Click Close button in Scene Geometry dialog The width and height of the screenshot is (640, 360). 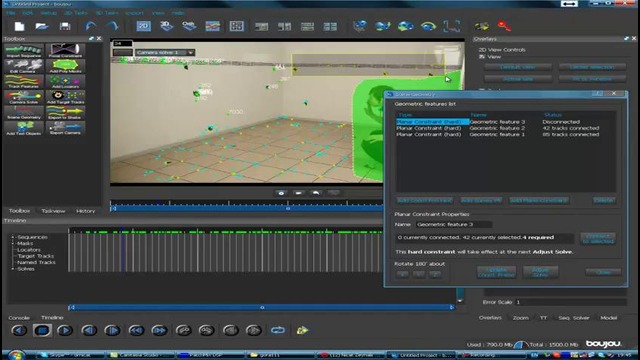pos(603,272)
